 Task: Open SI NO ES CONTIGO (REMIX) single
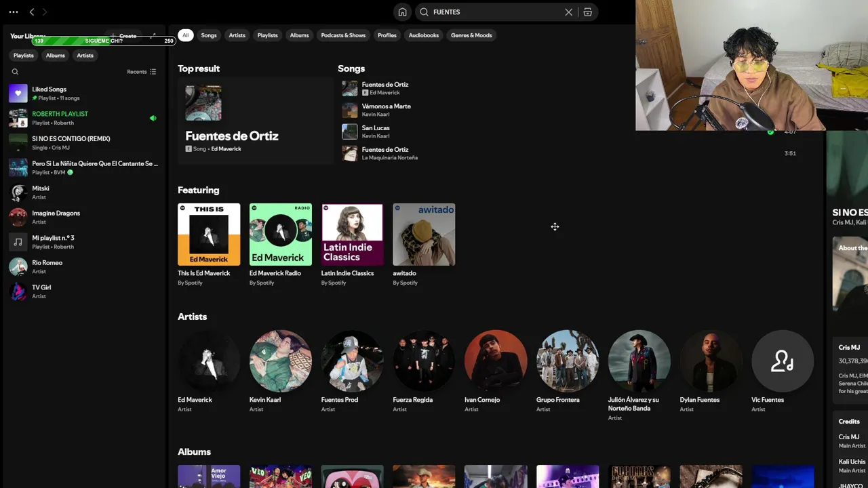point(84,143)
